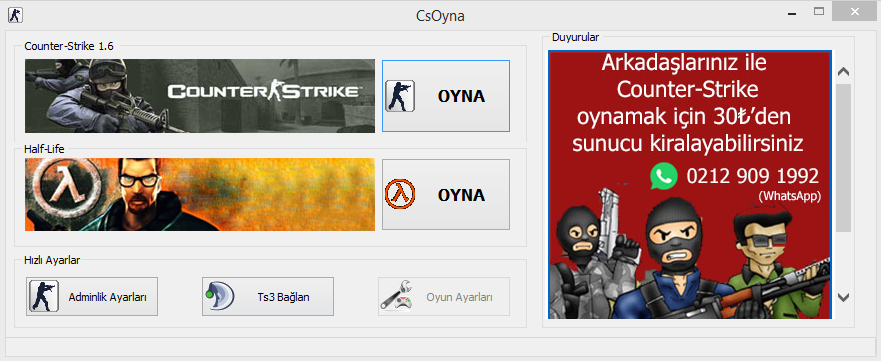Click the announcements scrollbar down arrow
The width and height of the screenshot is (881, 361).
[x=843, y=297]
